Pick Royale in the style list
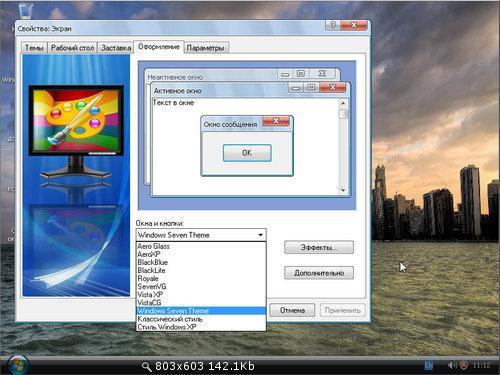 tap(201, 278)
